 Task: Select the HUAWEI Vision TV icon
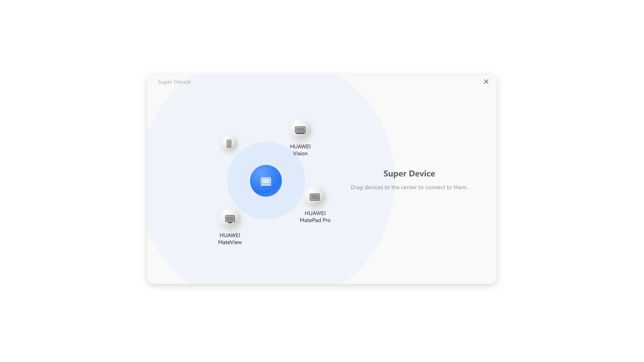point(300,130)
